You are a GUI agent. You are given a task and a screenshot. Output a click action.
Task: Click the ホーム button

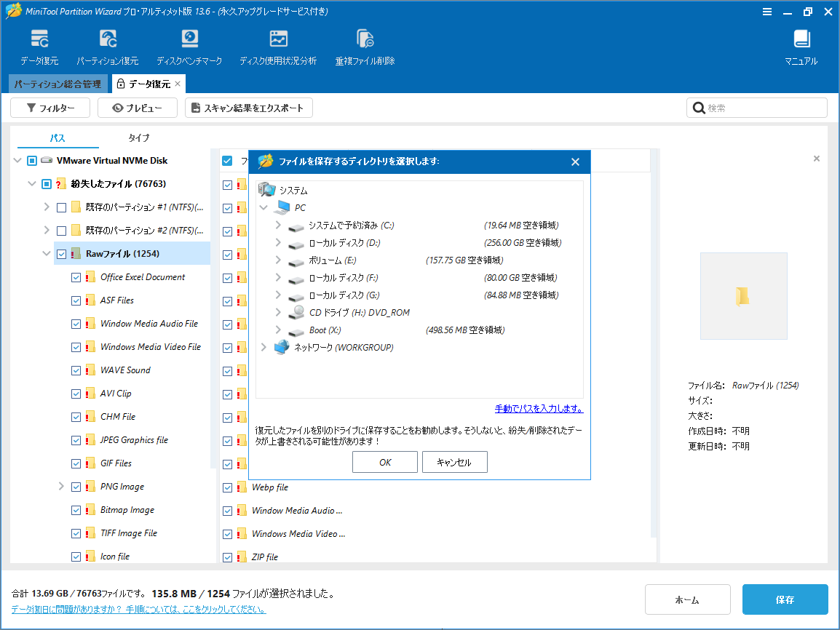click(687, 600)
